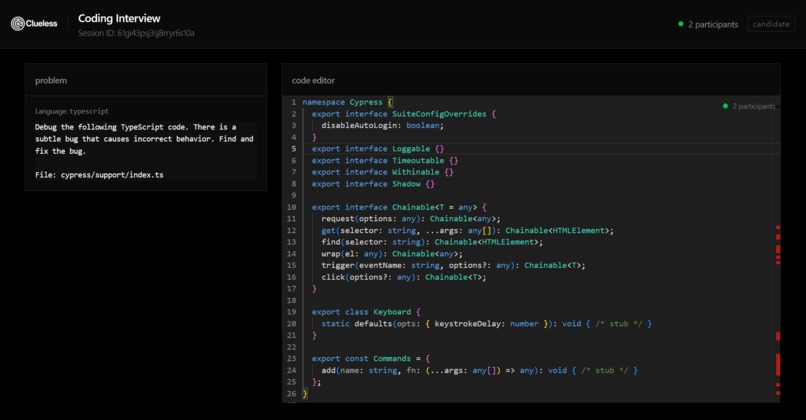Click the debug problem description text
This screenshot has height=420, width=806.
click(144, 139)
